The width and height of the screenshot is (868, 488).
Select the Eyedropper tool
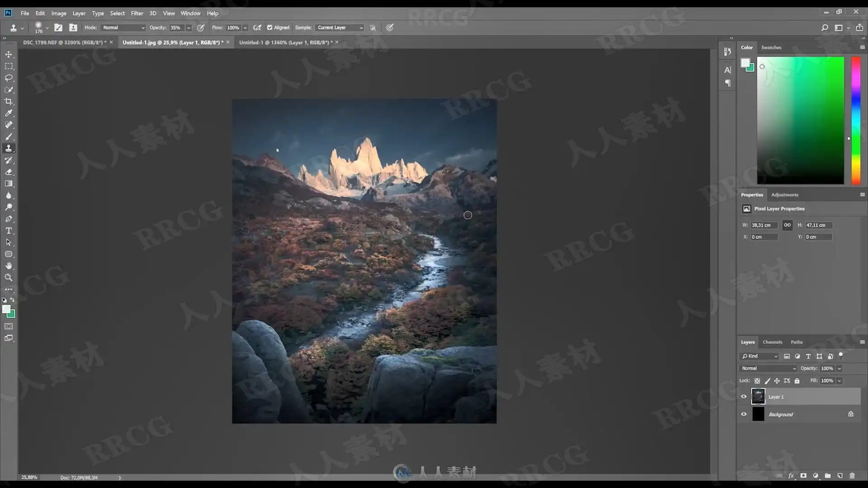[x=9, y=113]
